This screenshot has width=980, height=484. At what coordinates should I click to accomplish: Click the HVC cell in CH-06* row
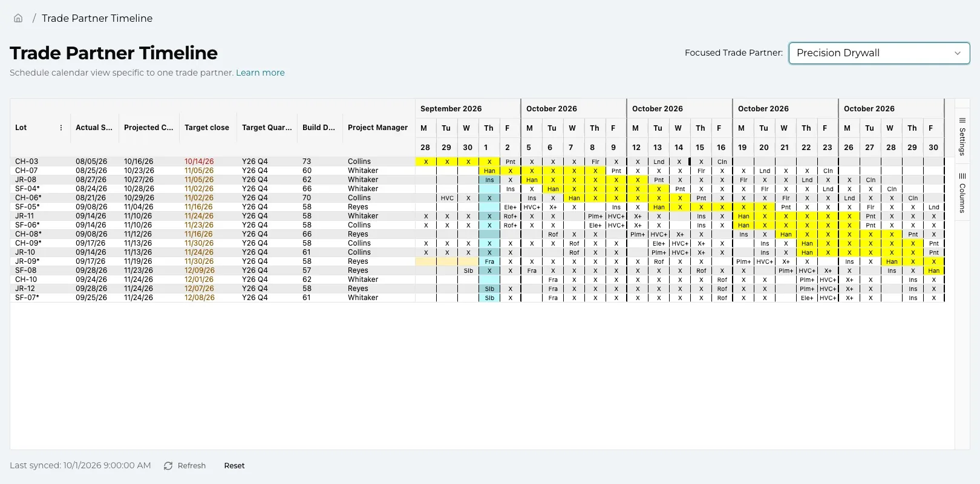(447, 198)
